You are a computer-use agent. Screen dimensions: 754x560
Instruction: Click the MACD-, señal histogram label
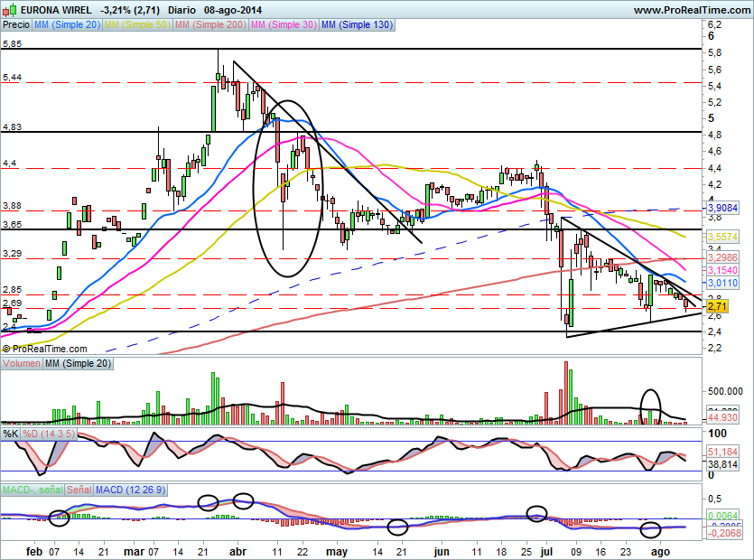[x=33, y=490]
